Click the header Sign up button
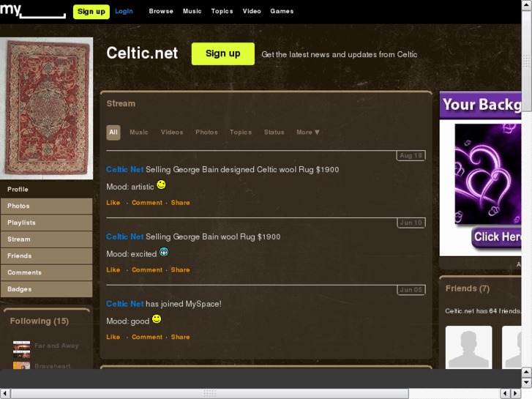 click(x=91, y=12)
